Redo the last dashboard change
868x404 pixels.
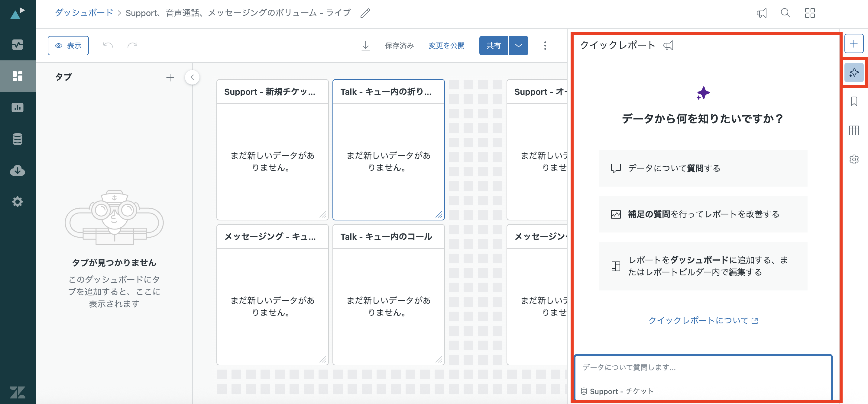[x=132, y=45]
